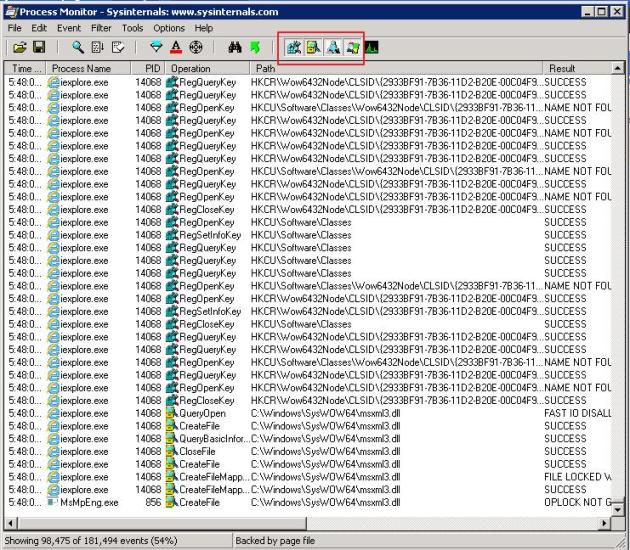Click the green Jump To Object arrow icon
630x550 pixels.
tap(254, 47)
